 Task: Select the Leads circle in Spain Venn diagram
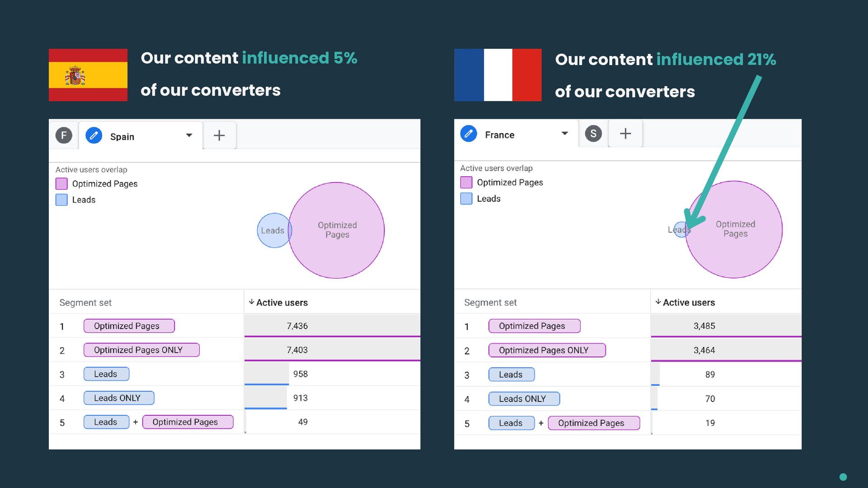(270, 230)
